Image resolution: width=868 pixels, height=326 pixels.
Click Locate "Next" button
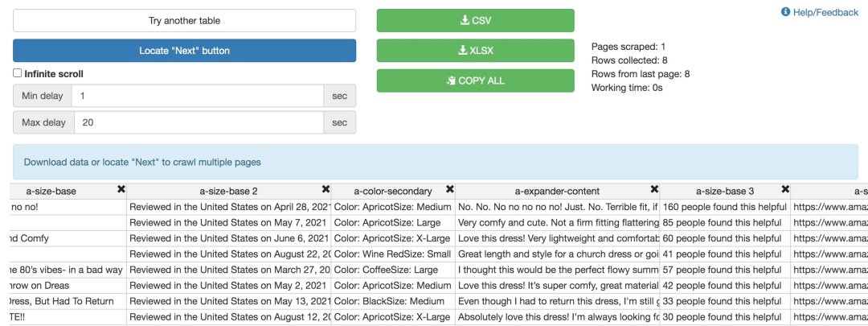[184, 51]
